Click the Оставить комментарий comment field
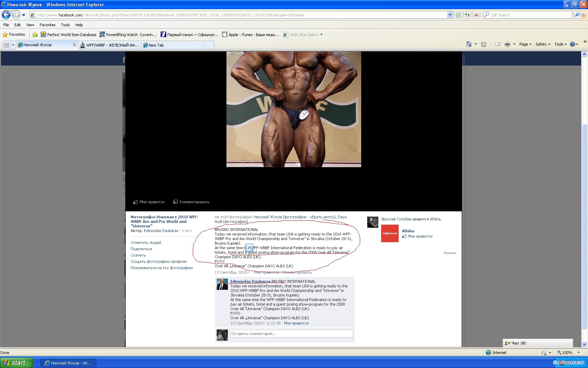The width and height of the screenshot is (588, 368). [291, 334]
